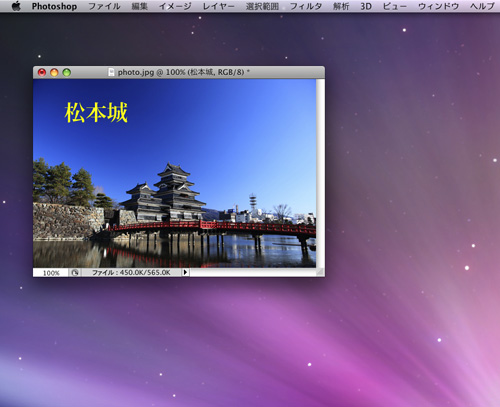Open the 3D menu
The height and width of the screenshot is (407, 500).
(x=366, y=6)
